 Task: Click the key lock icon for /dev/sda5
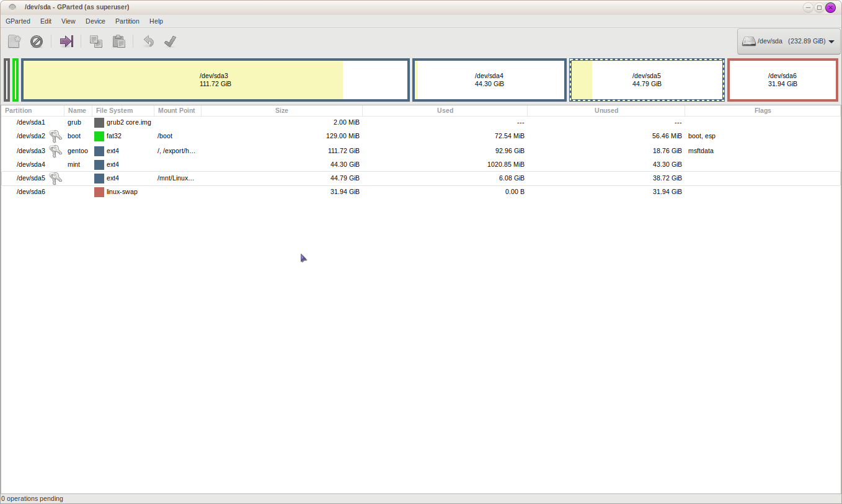pos(56,178)
